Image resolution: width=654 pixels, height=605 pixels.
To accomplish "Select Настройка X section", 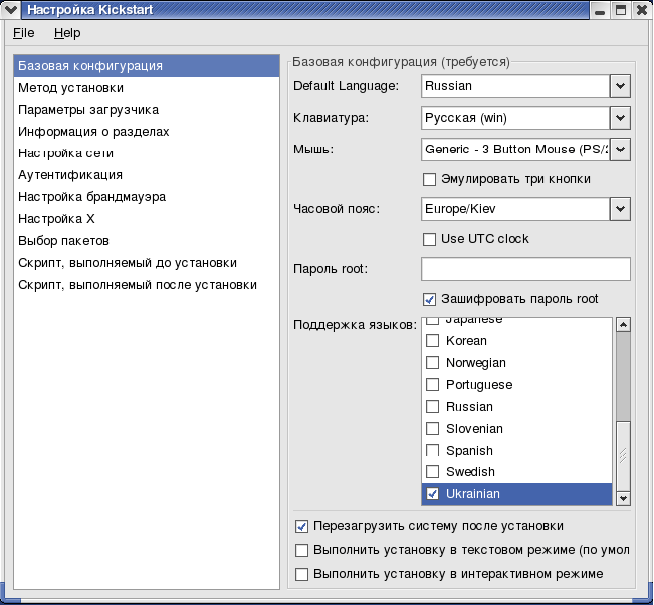I will 146,218.
